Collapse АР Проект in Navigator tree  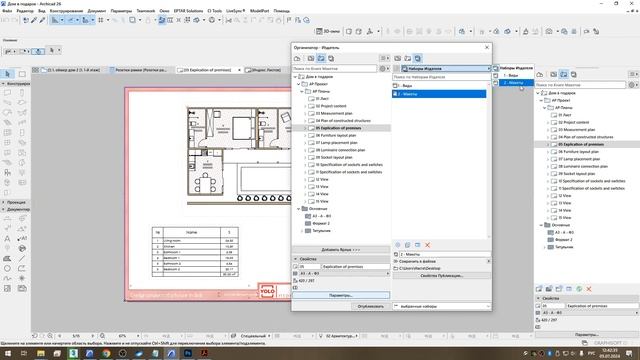(x=542, y=100)
